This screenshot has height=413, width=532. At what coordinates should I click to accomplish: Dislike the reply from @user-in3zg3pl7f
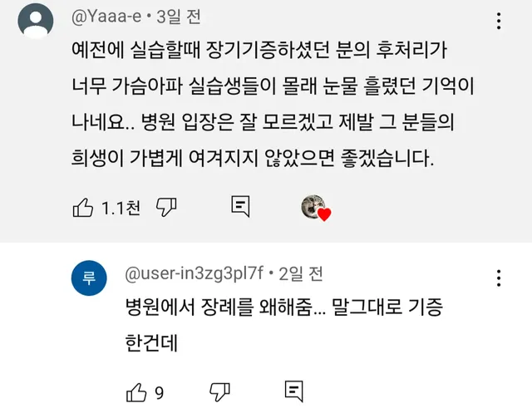[219, 391]
